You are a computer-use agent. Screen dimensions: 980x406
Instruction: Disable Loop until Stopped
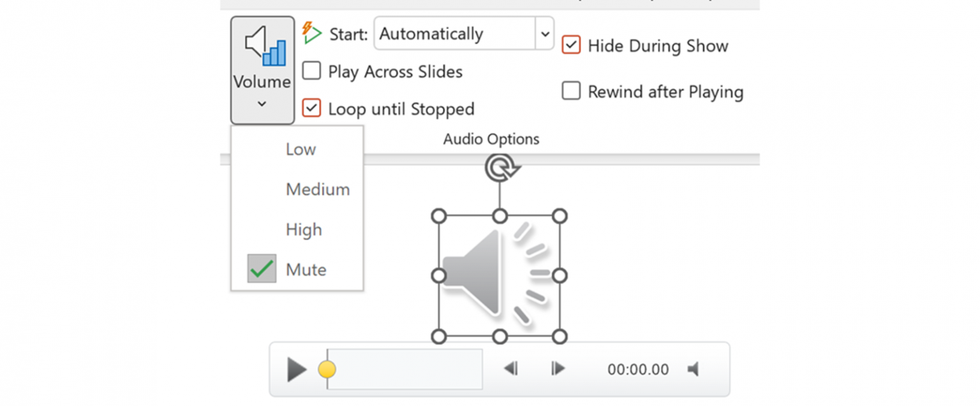click(311, 108)
